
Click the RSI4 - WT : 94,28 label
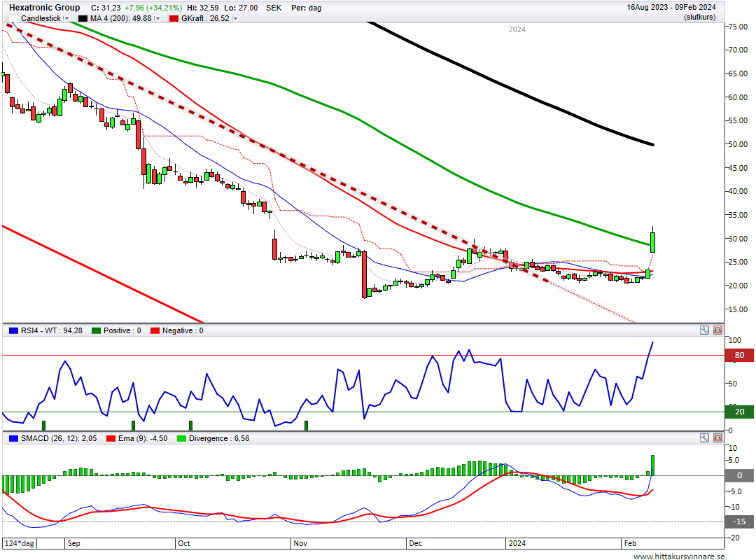pos(52,330)
